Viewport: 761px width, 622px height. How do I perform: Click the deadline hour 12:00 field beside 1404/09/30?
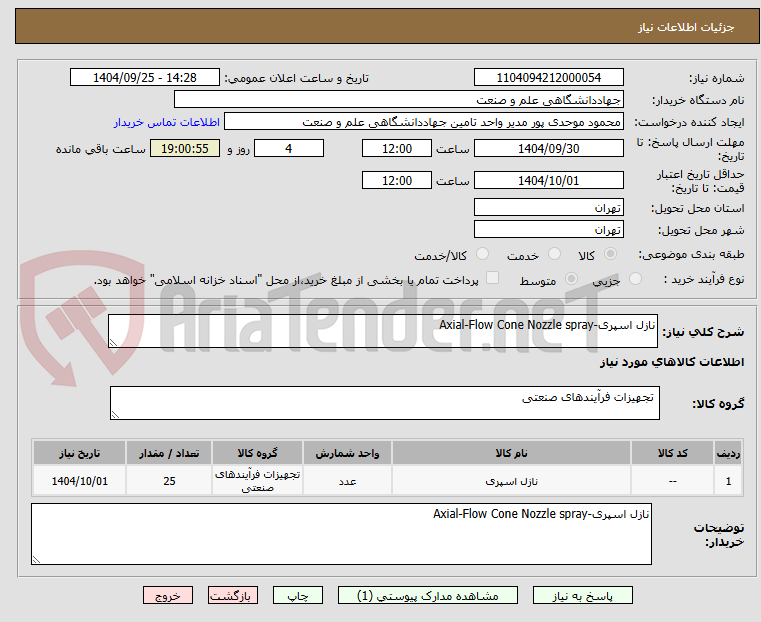tap(397, 148)
